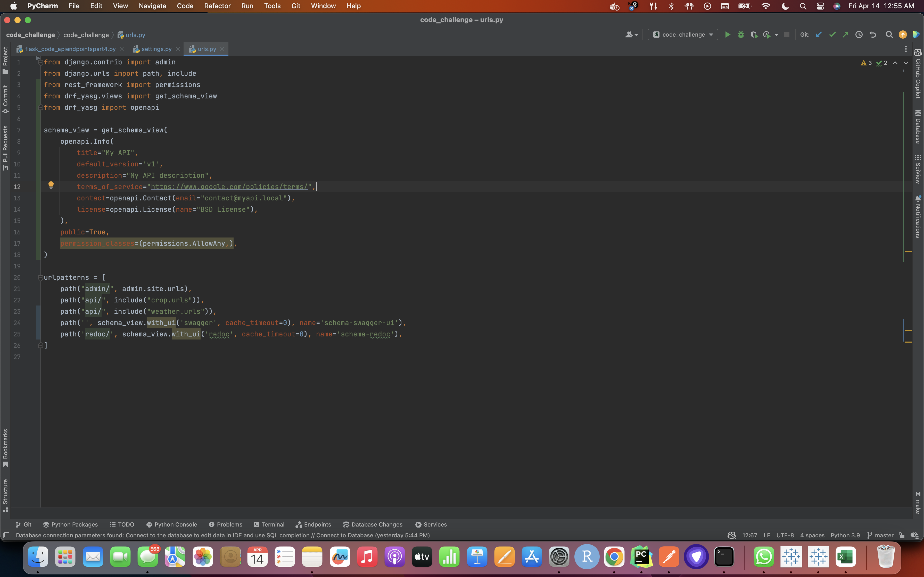Image resolution: width=924 pixels, height=577 pixels.
Task: Click the Git Rollback undo arrow
Action: pyautogui.click(x=872, y=35)
